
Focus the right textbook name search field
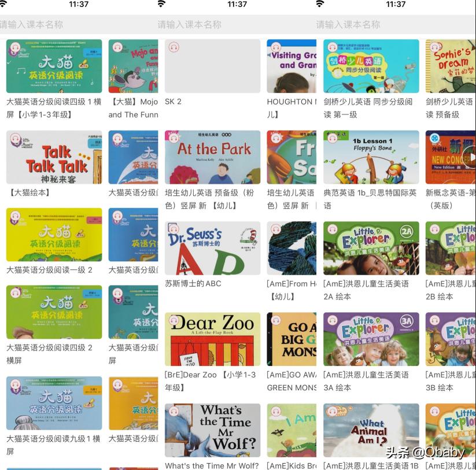(396, 24)
